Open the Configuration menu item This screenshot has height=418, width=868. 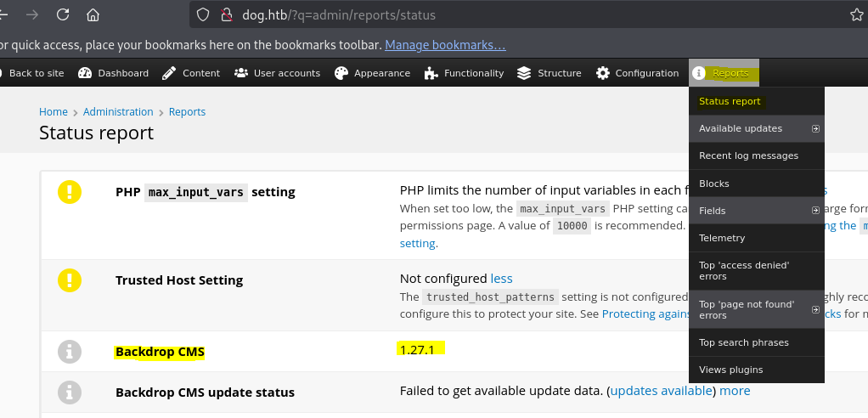pyautogui.click(x=638, y=73)
